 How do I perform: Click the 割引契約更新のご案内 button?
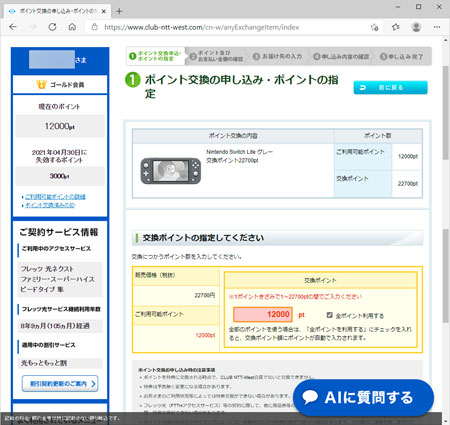pos(60,384)
